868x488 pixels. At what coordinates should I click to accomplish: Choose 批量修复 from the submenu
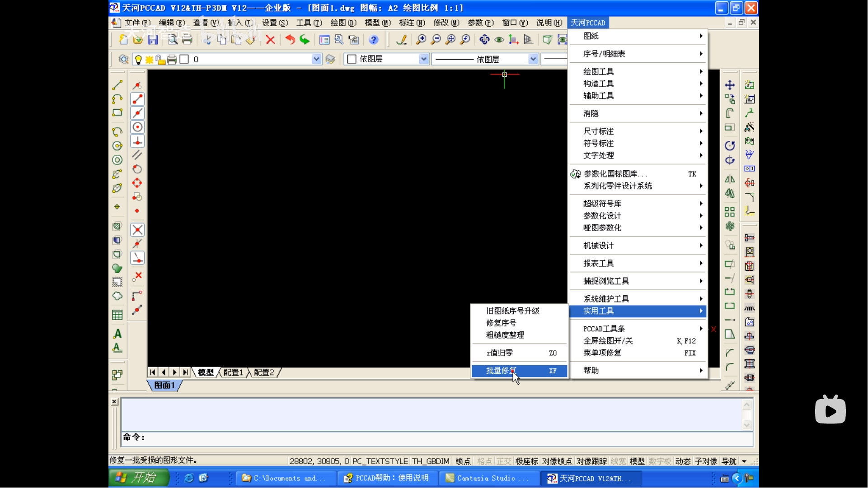click(519, 371)
